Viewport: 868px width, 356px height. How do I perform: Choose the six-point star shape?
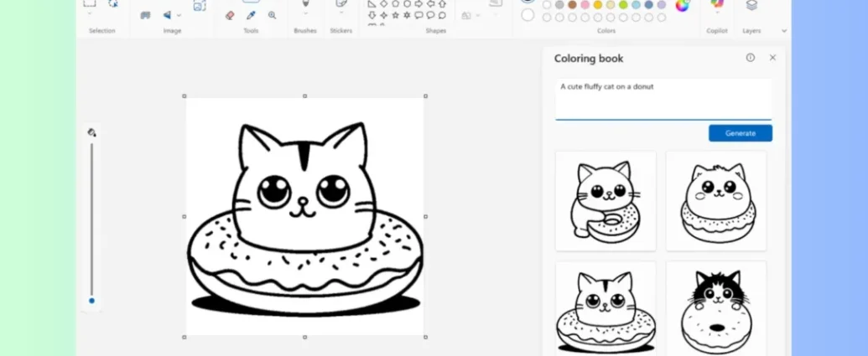click(x=407, y=15)
